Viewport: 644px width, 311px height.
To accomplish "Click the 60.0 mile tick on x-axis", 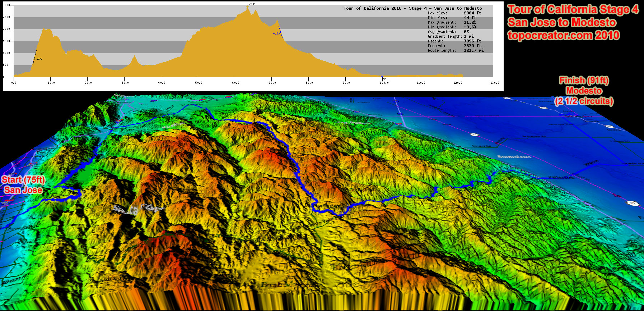I will (235, 83).
